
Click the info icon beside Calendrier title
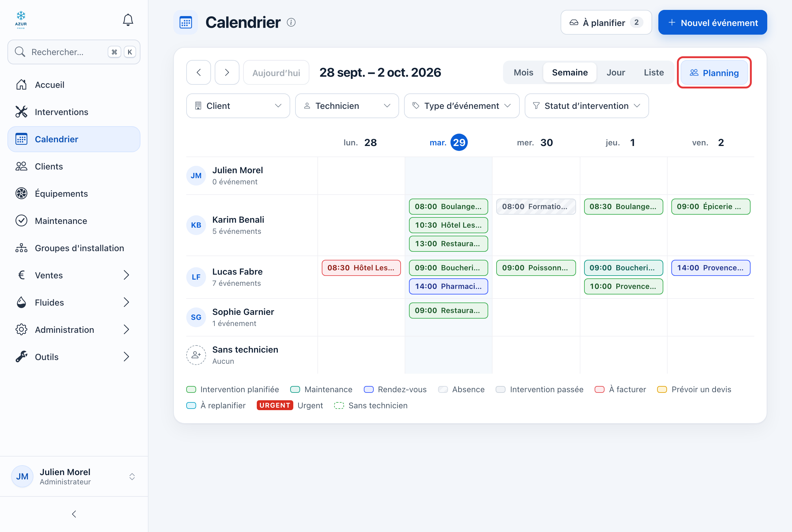pos(291,22)
